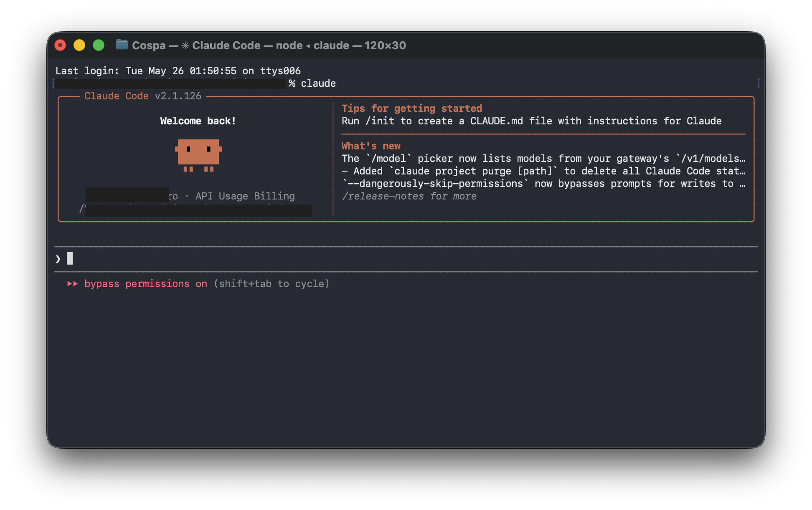Close the terminal window with red button
812x510 pixels.
[60, 45]
